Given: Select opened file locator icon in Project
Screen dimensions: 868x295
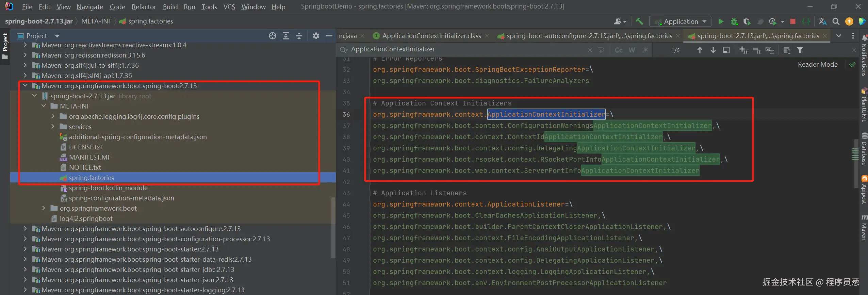Looking at the screenshot, I should click(273, 36).
